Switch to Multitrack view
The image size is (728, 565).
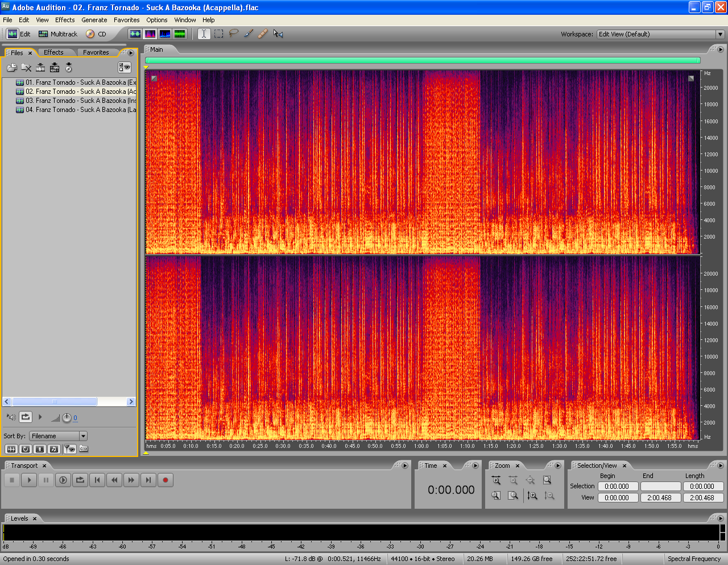(x=58, y=34)
